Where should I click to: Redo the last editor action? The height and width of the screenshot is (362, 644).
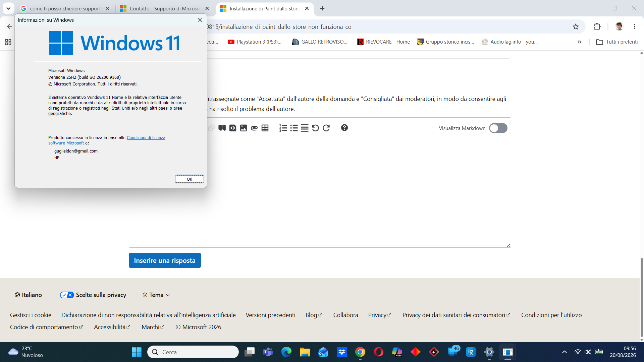tap(326, 128)
